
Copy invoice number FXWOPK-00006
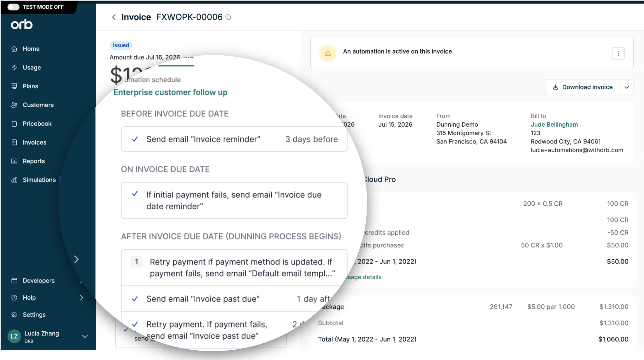(228, 17)
